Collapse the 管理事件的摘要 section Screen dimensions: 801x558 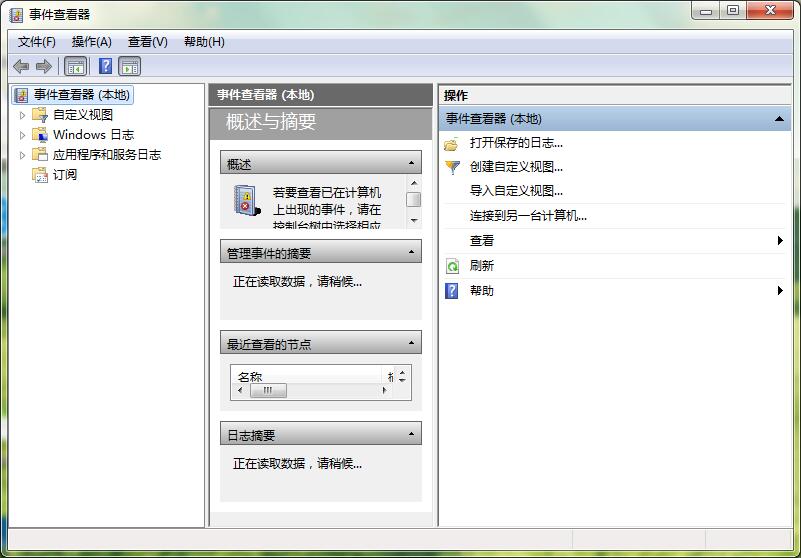pos(411,253)
